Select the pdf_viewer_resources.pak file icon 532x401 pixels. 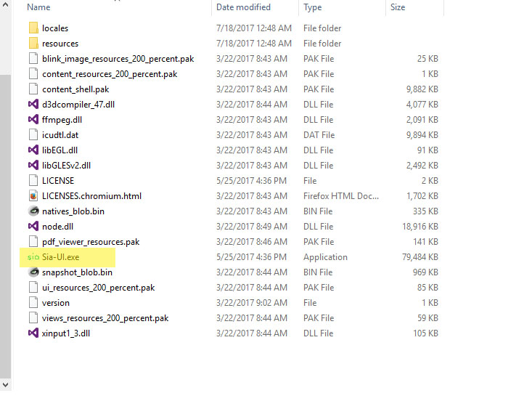point(33,242)
